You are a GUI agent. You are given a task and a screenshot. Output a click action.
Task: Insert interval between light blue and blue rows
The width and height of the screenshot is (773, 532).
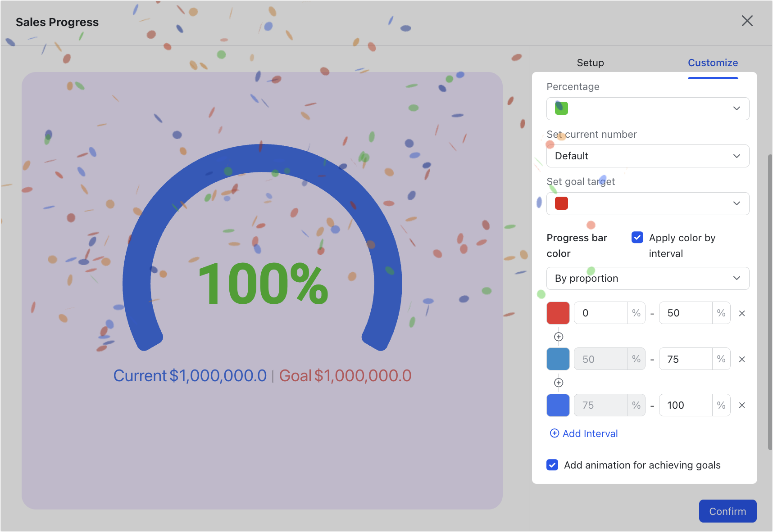(558, 382)
